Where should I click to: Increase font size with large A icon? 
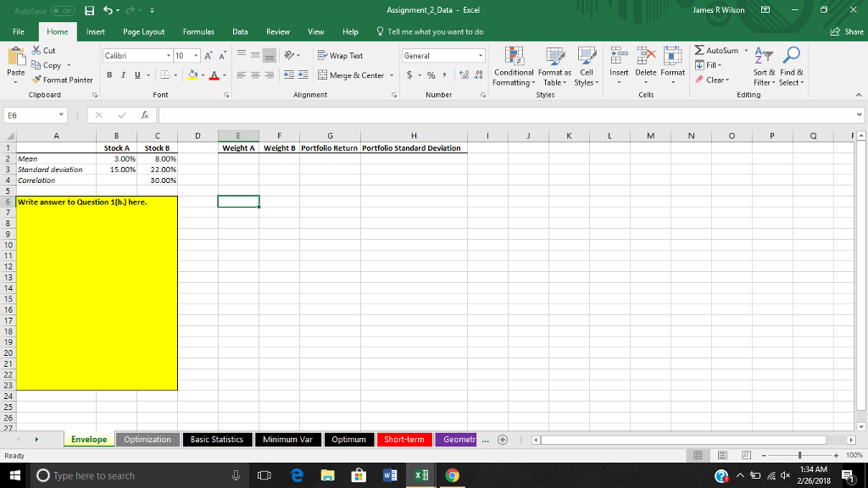(209, 55)
